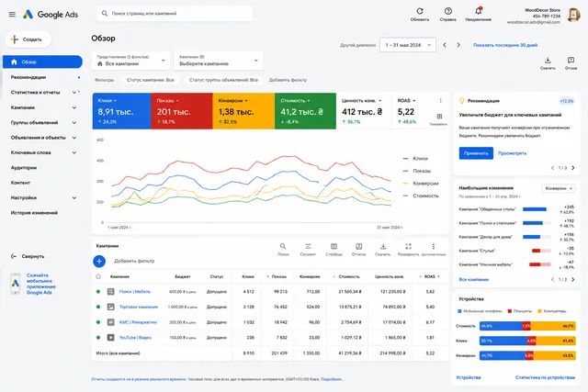Open Контент in the sidebar
588x392 pixels.
pyautogui.click(x=20, y=183)
